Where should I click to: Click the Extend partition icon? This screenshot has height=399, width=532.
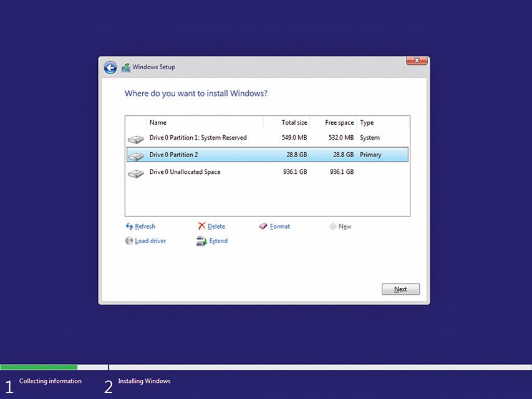(x=201, y=241)
